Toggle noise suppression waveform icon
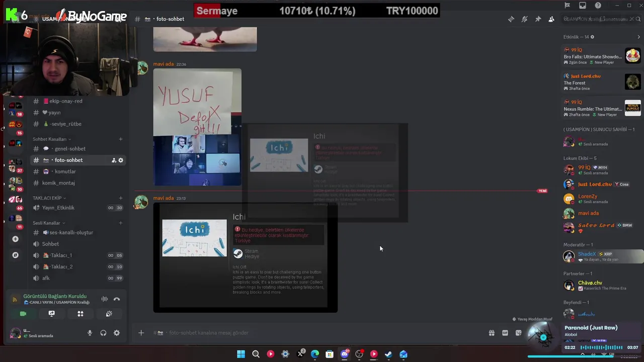 [105, 299]
